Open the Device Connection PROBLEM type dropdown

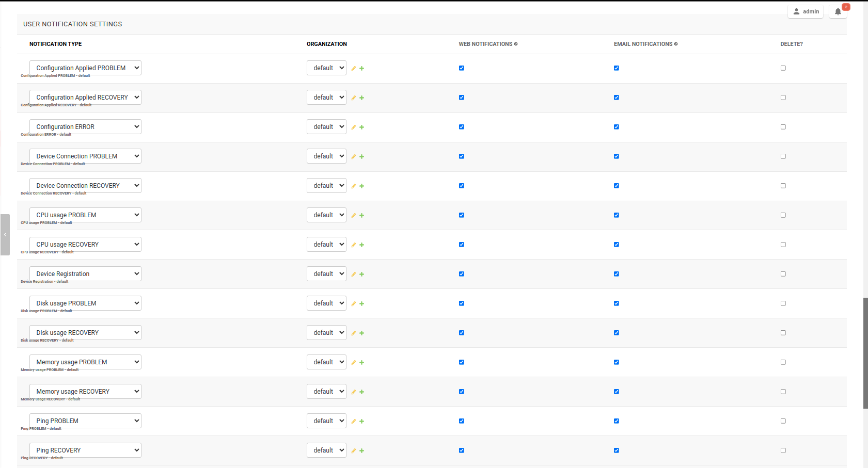[85, 156]
